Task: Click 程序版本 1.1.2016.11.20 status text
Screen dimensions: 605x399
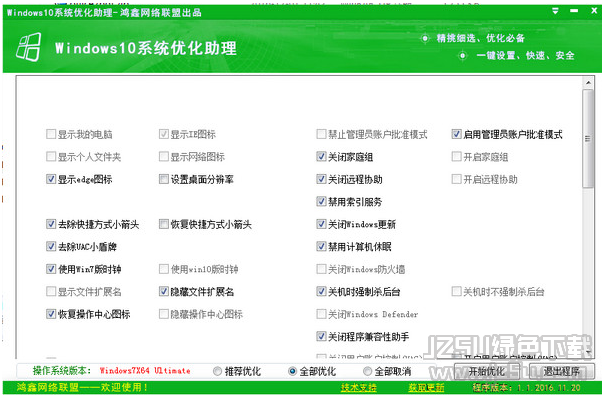Action: (526, 387)
